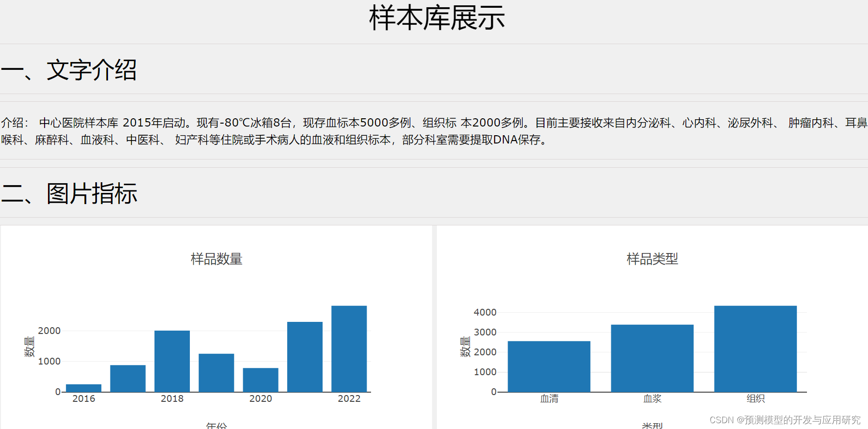This screenshot has width=868, height=429.
Task: Click the 2020 bar in 样品数量 chart
Action: click(x=261, y=380)
